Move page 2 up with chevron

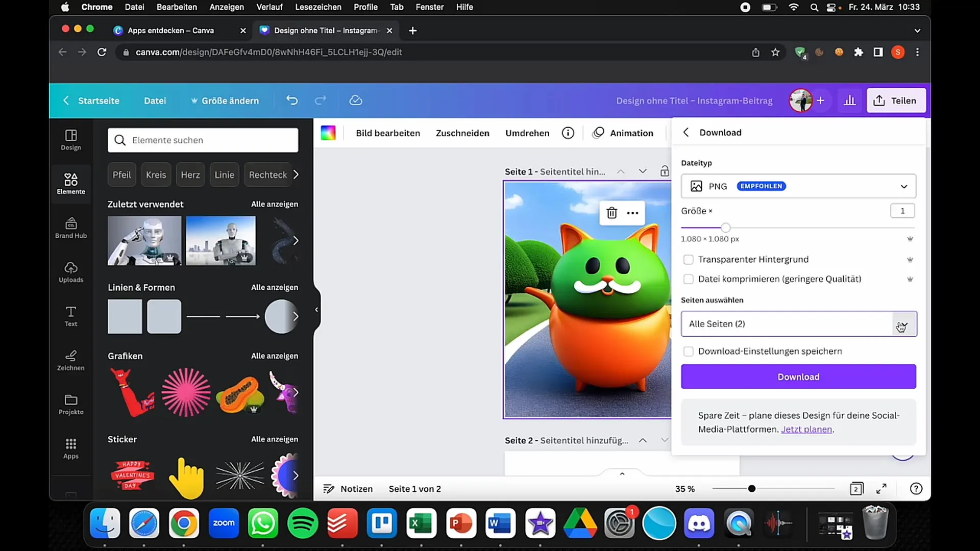[x=643, y=440]
